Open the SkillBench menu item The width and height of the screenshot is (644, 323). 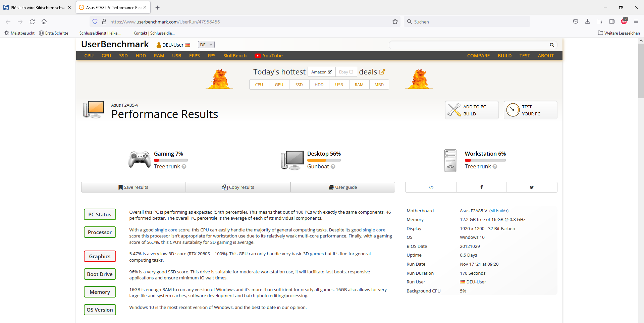click(235, 56)
